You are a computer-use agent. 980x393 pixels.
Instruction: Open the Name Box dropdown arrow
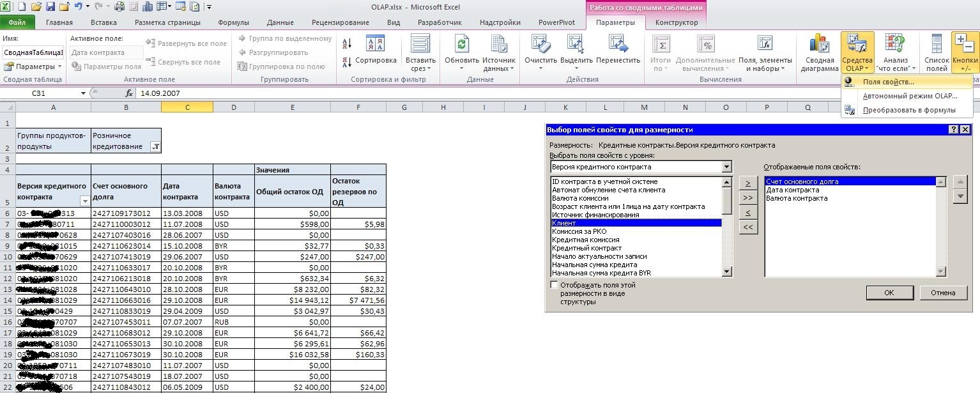click(83, 93)
